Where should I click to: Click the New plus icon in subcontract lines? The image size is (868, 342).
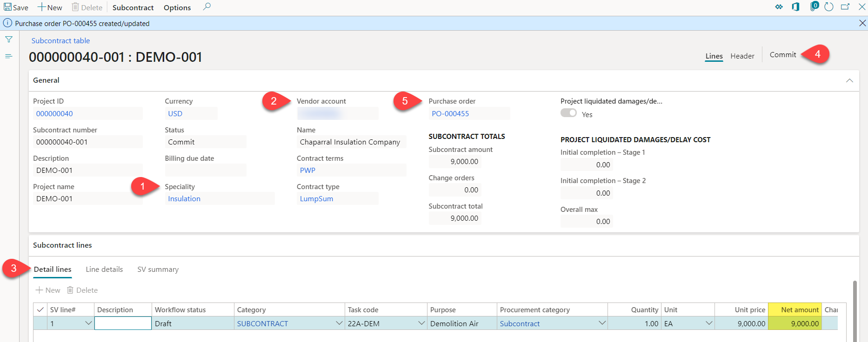click(x=40, y=290)
